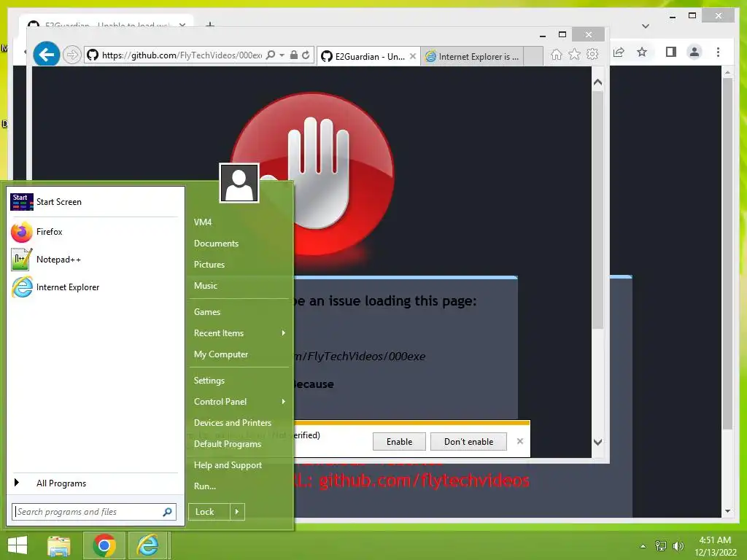Switch to Chrome on the taskbar
This screenshot has width=747, height=560.
(x=104, y=545)
